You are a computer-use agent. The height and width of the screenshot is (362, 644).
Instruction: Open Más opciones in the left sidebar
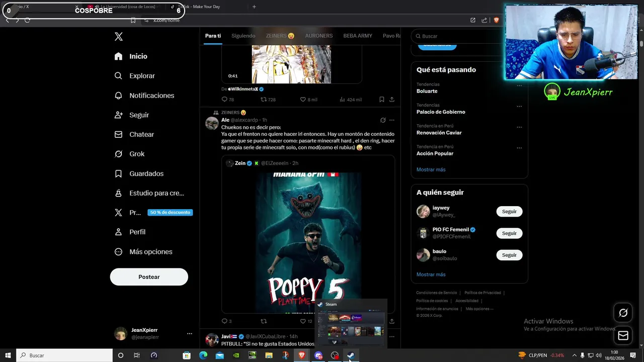coord(143,252)
